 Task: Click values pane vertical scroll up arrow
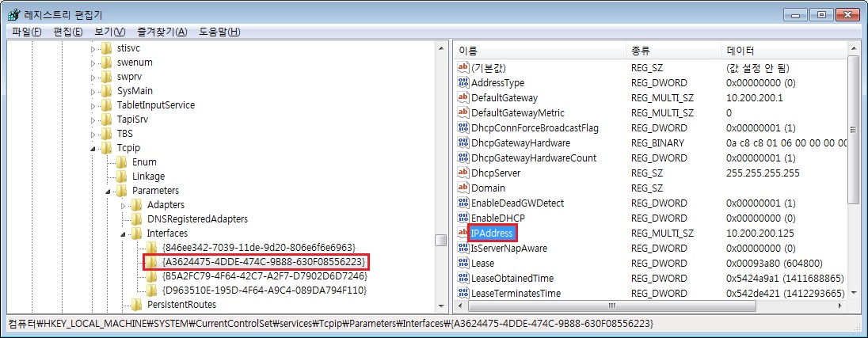(852, 50)
